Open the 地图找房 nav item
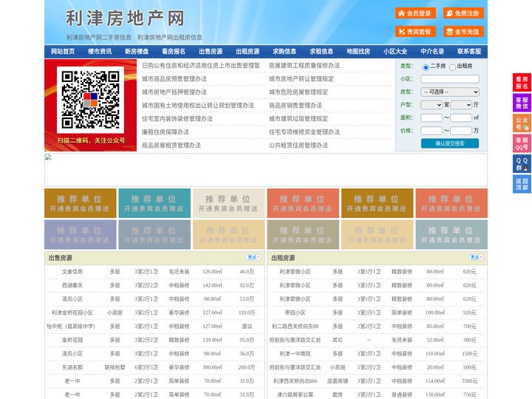Viewport: 532px width, 399px height. tap(358, 52)
